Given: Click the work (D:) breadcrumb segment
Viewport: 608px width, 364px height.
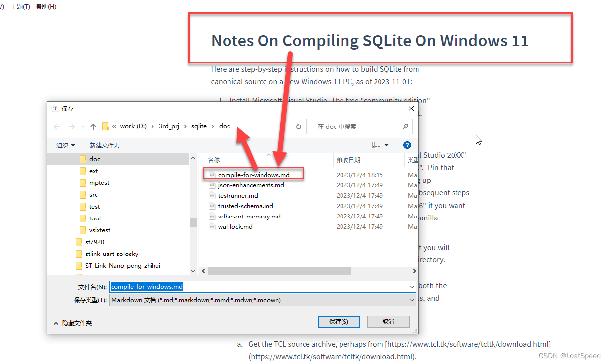Looking at the screenshot, I should pos(133,126).
